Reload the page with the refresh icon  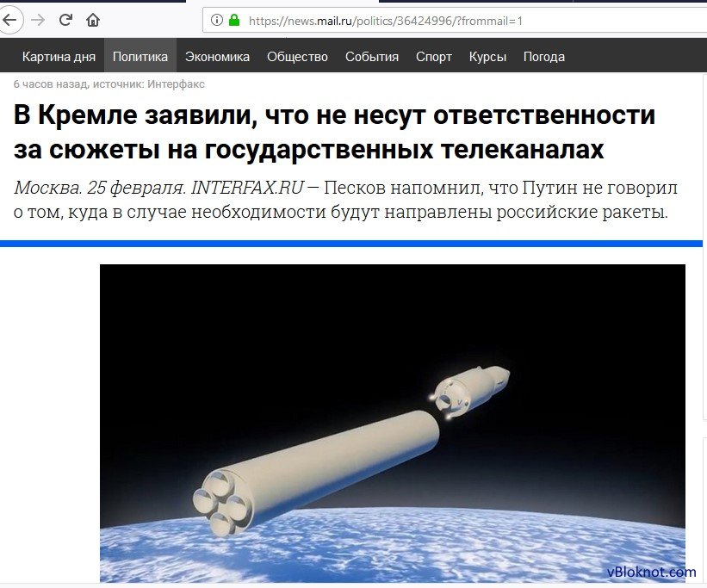tap(65, 20)
